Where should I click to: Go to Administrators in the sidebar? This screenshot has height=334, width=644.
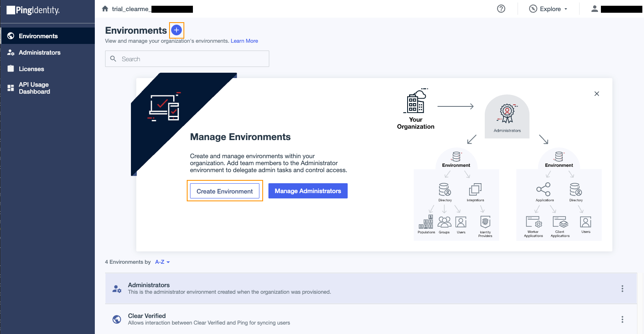(48, 52)
